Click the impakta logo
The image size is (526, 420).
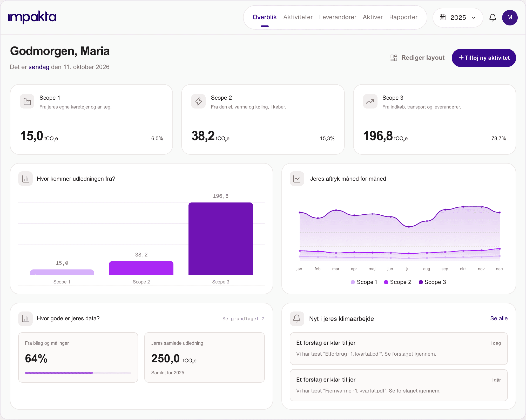32,17
